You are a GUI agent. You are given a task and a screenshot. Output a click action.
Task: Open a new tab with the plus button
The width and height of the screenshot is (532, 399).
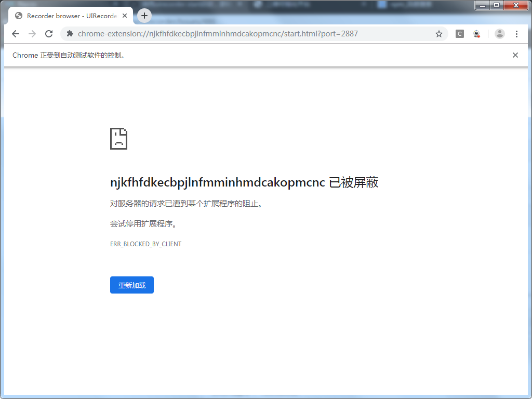click(144, 16)
